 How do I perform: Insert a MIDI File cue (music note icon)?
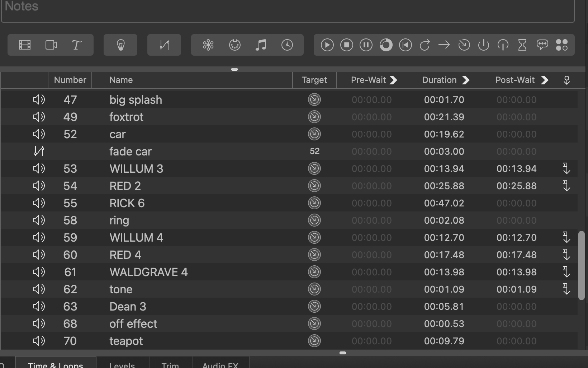click(261, 45)
